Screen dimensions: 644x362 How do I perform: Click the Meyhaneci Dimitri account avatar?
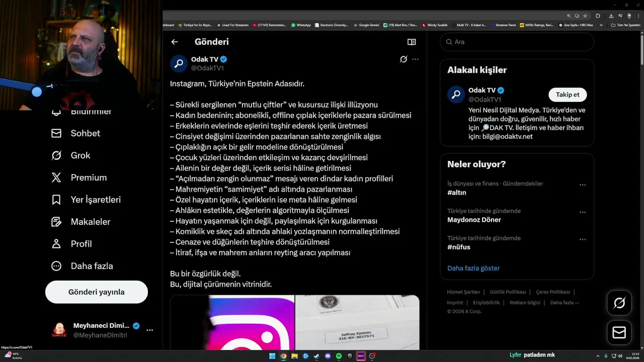(59, 330)
